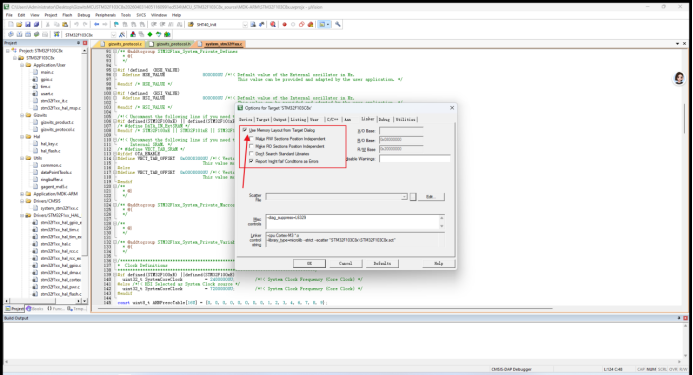The image size is (693, 375).
Task: Click the Defaults button
Action: (382, 264)
